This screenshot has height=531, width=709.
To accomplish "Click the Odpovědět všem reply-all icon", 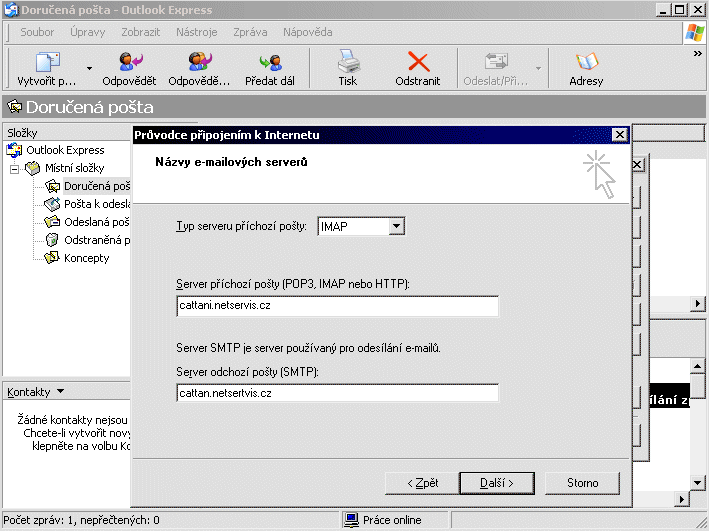I will [x=199, y=62].
